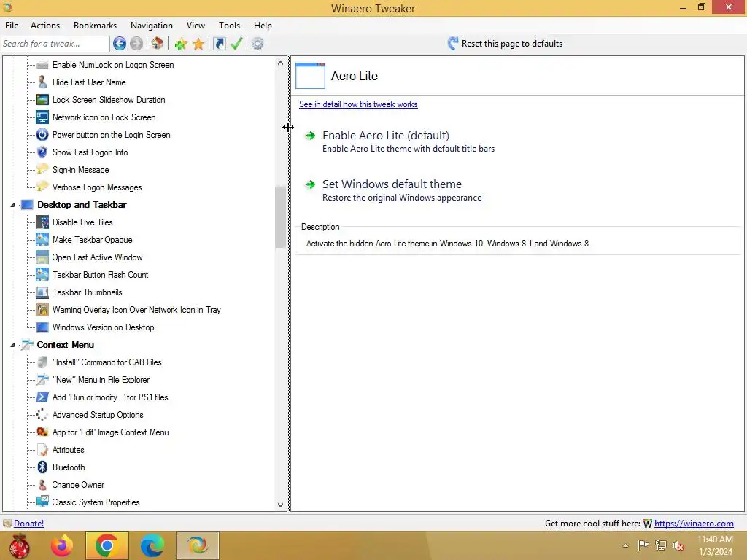Viewport: 747px width, 560px height.
Task: Open Google Chrome from the taskbar
Action: click(107, 545)
